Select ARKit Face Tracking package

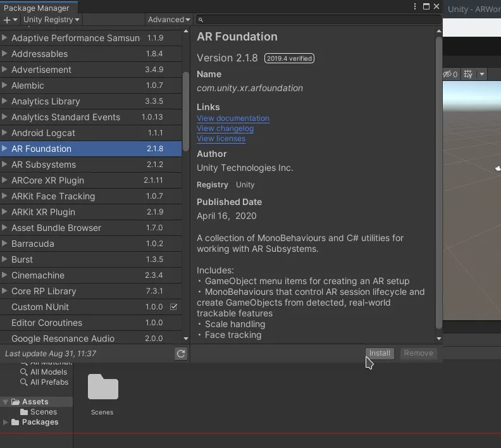coord(90,196)
